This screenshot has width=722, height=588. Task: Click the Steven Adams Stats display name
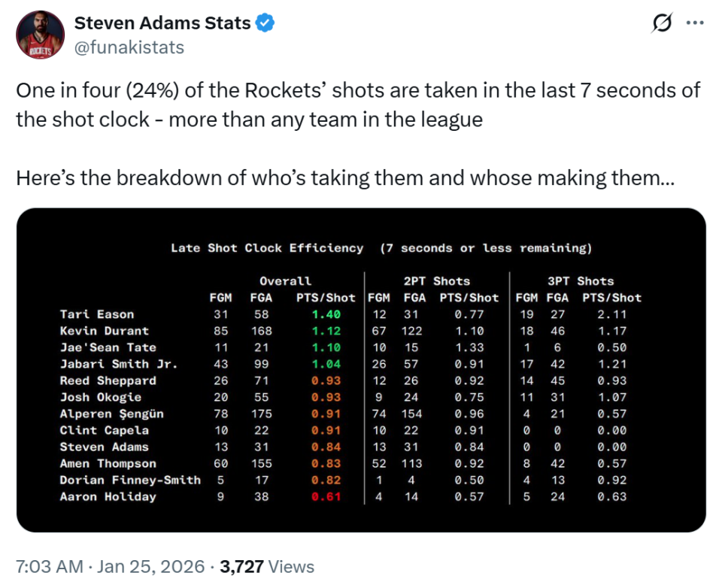162,23
